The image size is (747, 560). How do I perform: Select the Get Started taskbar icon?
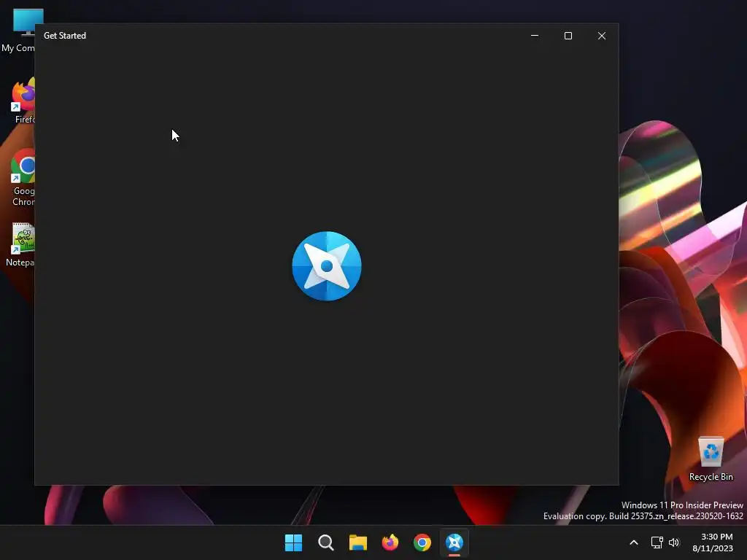point(454,542)
